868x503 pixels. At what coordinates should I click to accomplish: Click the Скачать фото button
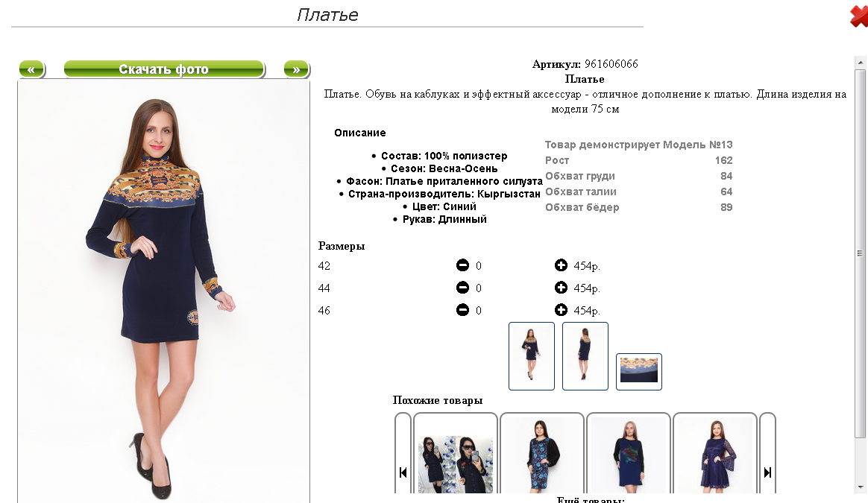click(164, 69)
